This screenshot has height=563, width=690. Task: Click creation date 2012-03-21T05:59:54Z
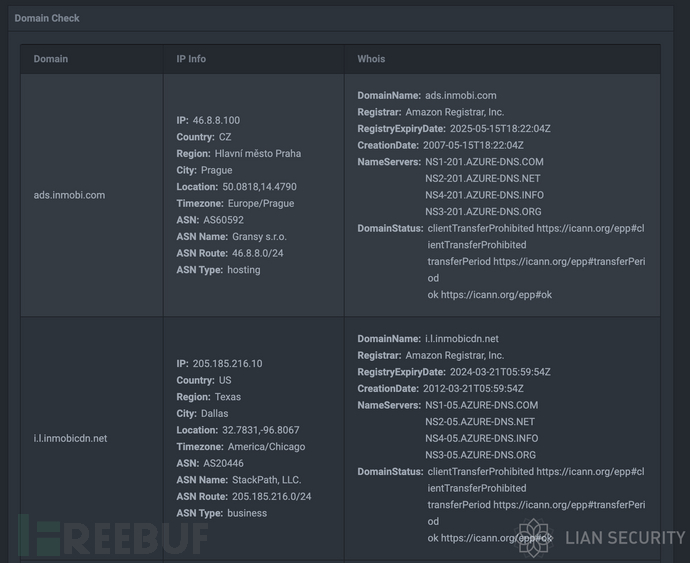pos(473,389)
